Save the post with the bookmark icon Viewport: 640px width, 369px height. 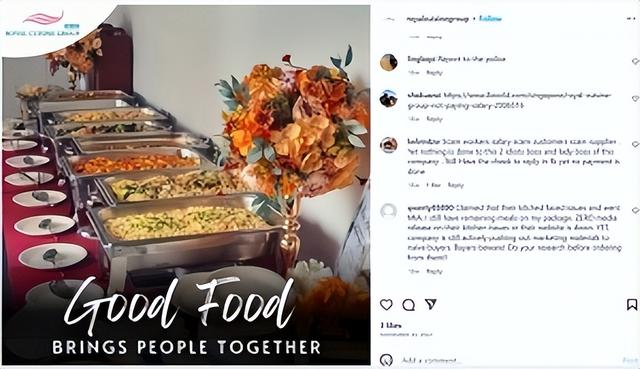[x=632, y=305]
